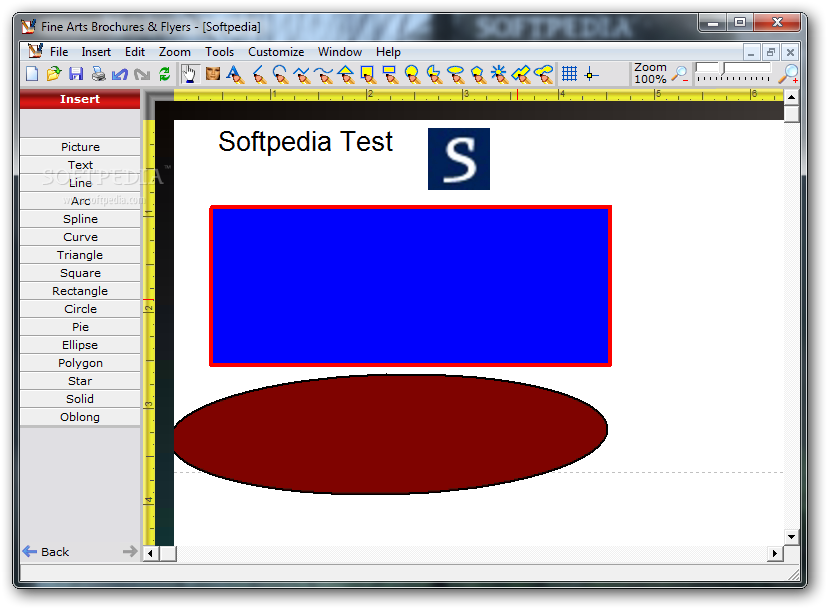Select the circle drawing tool icon
This screenshot has width=828, height=609.
click(412, 74)
